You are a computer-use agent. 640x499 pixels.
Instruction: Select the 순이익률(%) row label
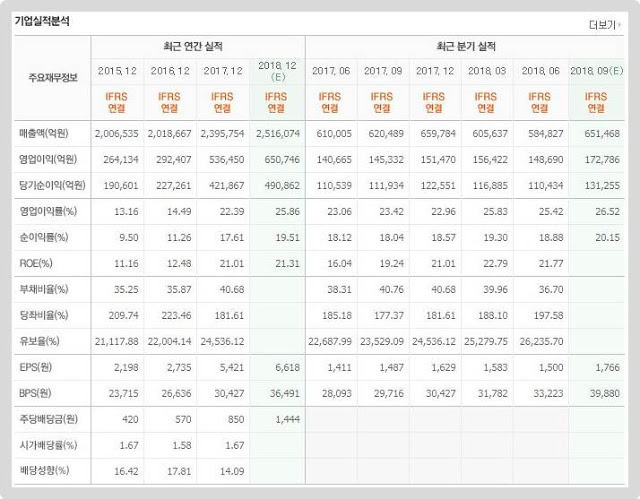(x=44, y=237)
